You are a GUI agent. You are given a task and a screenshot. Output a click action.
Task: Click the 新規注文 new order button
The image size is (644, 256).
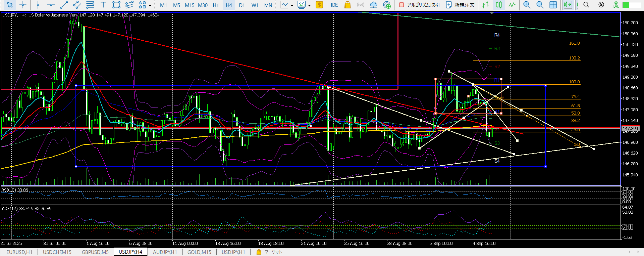click(460, 5)
